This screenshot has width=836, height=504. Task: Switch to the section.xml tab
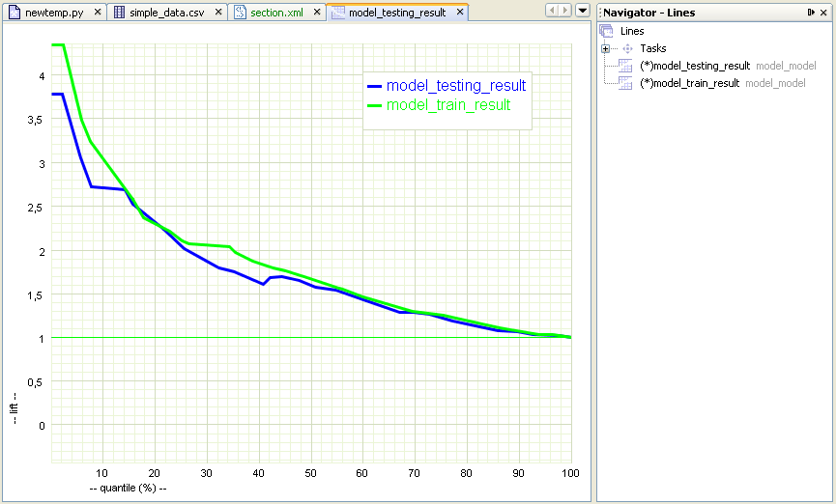pyautogui.click(x=276, y=13)
